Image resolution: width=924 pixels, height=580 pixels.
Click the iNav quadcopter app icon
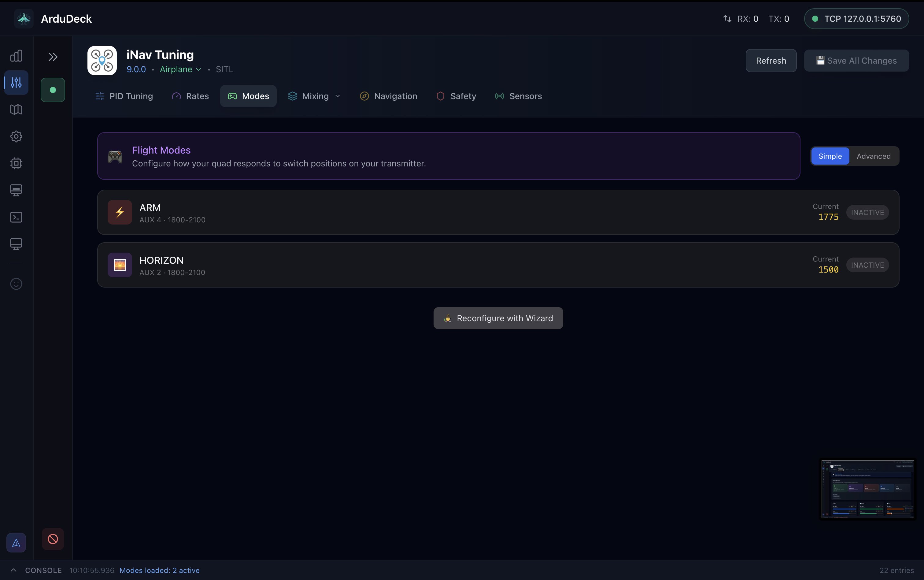click(x=102, y=61)
